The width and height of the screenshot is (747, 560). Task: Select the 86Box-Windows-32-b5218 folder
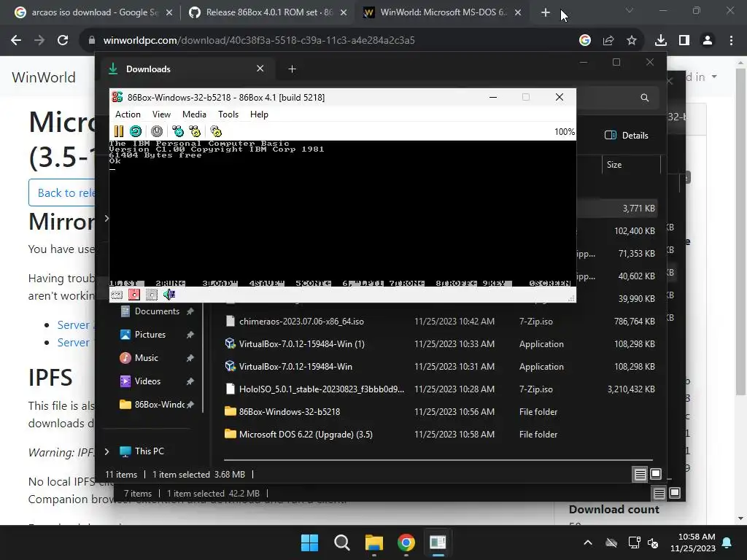[x=440, y=412]
